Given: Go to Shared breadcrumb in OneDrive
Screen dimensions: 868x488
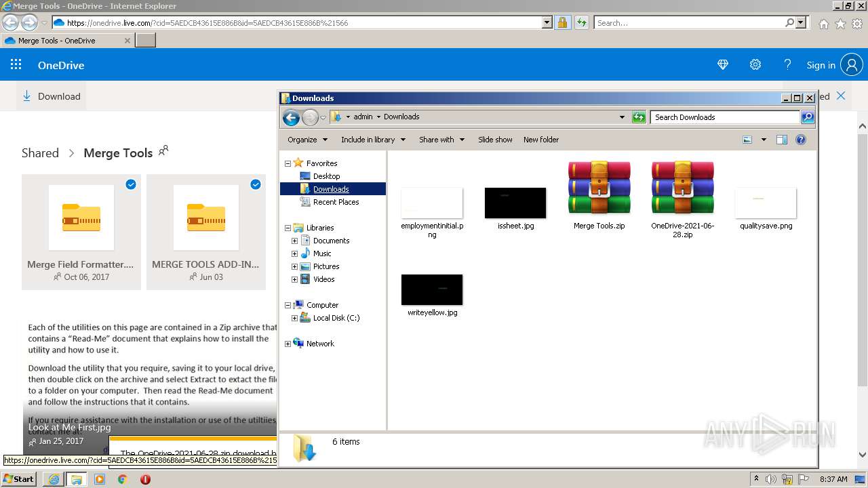Looking at the screenshot, I should tap(40, 153).
